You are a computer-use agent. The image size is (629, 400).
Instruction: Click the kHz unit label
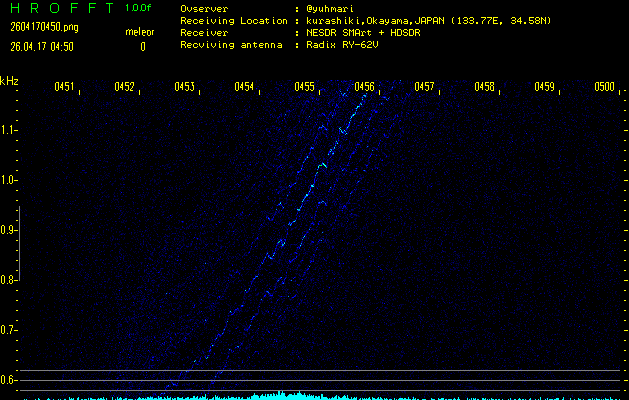click(9, 81)
